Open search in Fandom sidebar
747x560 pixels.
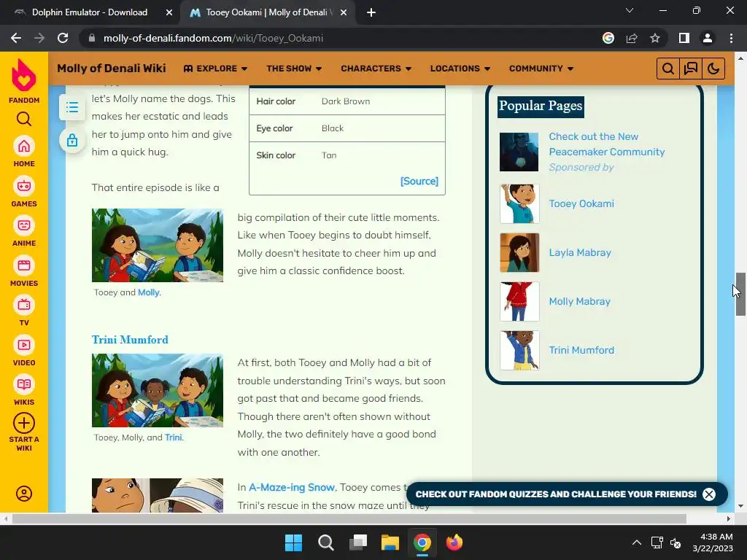[24, 119]
